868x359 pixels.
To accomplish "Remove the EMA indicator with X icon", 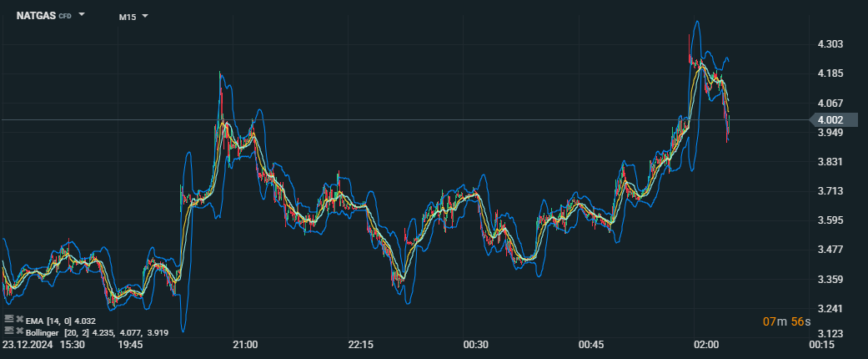I will [18, 320].
